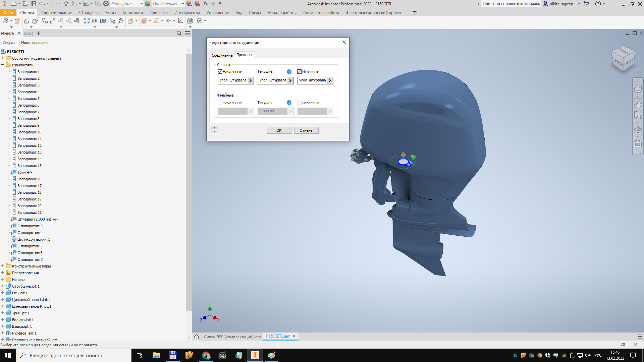Image resolution: width=644 pixels, height=362 pixels.
Task: Uncheck the Начальные angular limit checkbox
Action: tap(220, 71)
